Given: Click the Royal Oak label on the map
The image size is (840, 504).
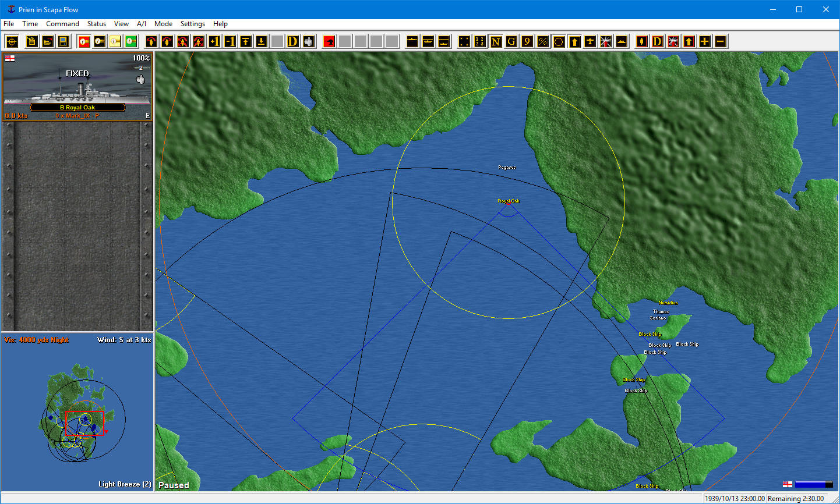Looking at the screenshot, I should 507,201.
